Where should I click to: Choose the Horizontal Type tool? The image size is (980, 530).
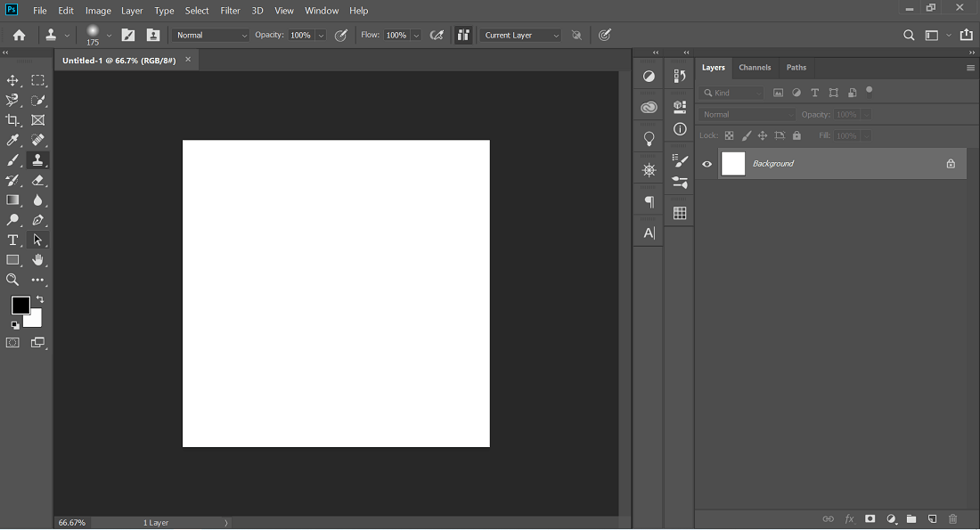(12, 240)
